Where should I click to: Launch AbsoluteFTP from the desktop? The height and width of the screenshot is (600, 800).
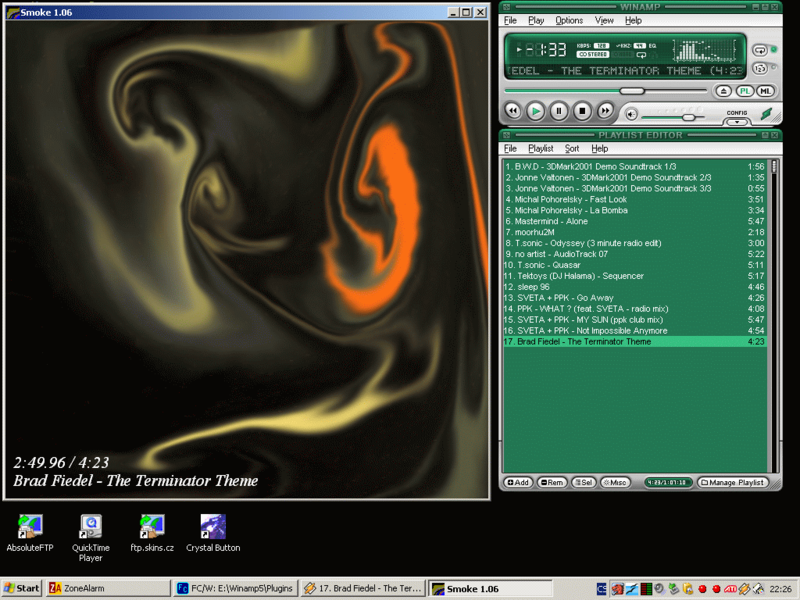point(28,528)
